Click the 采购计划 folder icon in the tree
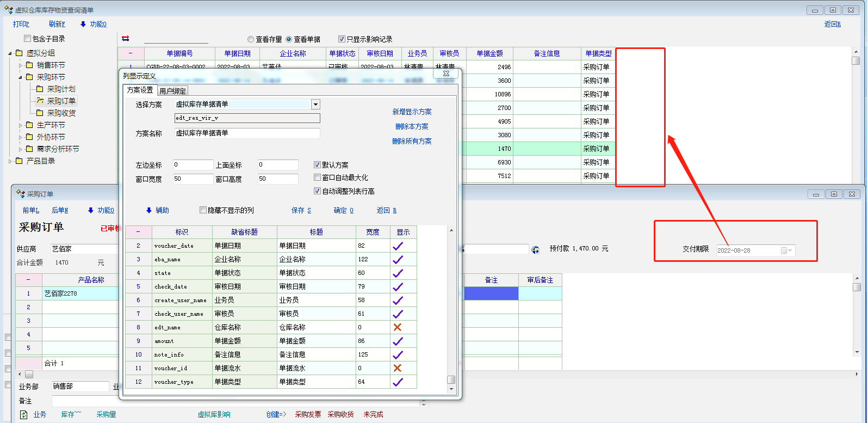Viewport: 868px width, 423px height. (x=40, y=89)
